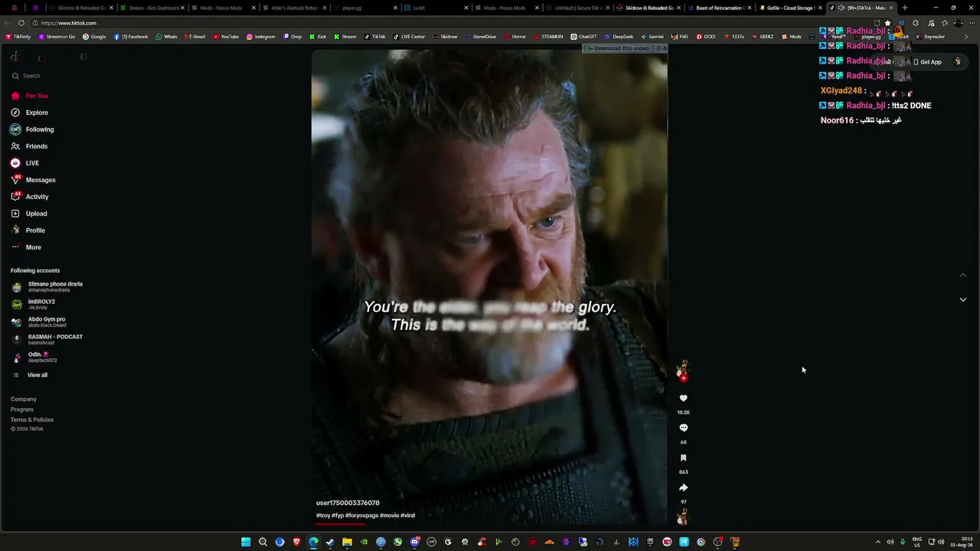Open the LIVE section

point(25,163)
